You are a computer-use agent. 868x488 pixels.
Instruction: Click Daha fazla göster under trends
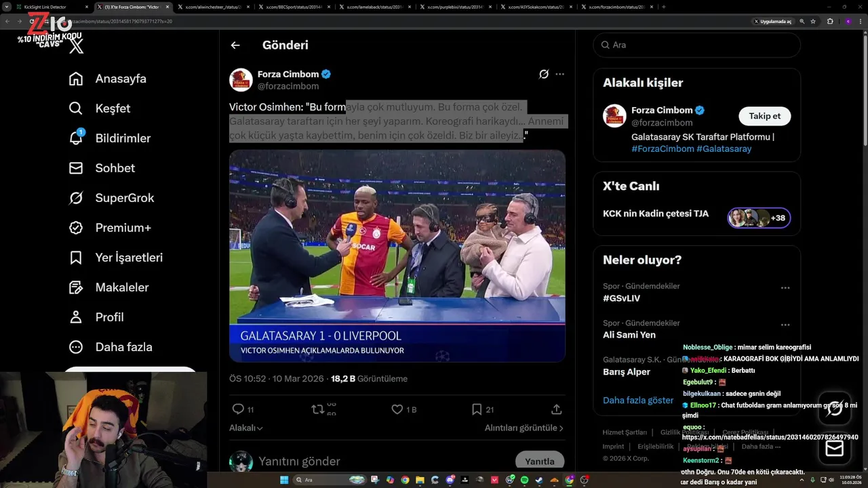point(637,401)
